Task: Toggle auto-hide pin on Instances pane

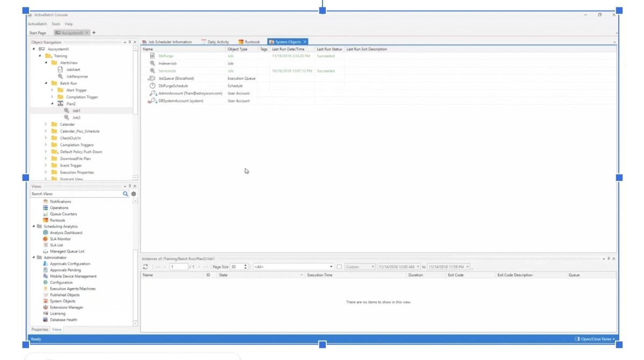Action: pos(609,258)
